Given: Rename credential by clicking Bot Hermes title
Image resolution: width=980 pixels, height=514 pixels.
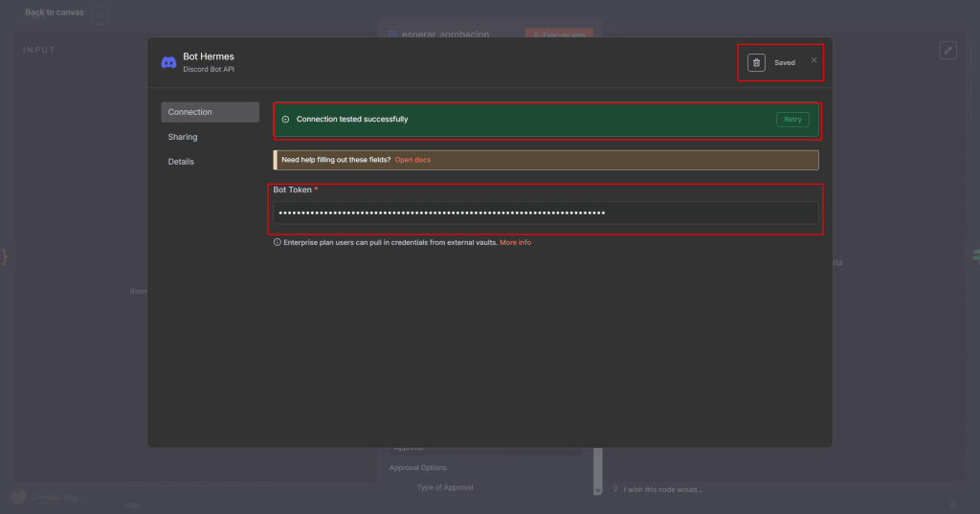Looking at the screenshot, I should click(209, 56).
